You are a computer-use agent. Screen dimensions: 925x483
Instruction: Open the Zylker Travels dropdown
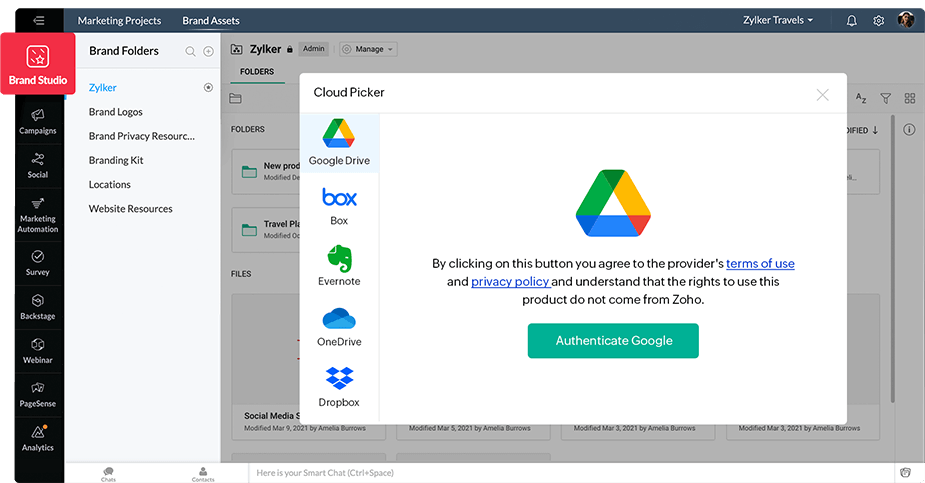coord(778,20)
